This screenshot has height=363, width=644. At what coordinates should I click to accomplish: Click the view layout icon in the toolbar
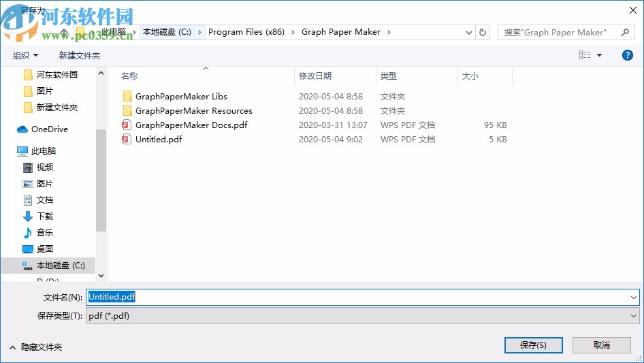click(585, 55)
